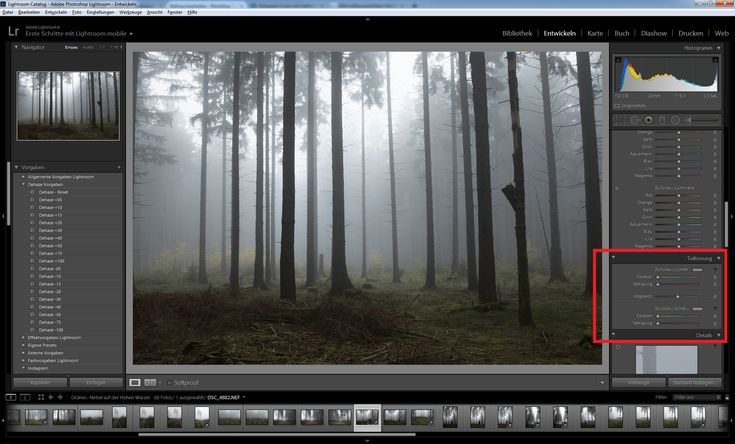Expand Effektvorgaben Lightroom folder
Viewport: 735px width, 444px height.
pyautogui.click(x=23, y=338)
